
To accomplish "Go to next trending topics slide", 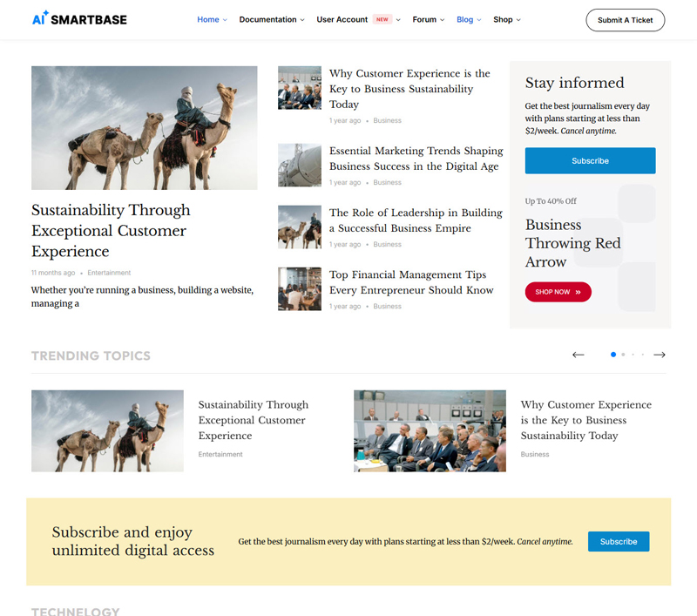I will (x=660, y=355).
